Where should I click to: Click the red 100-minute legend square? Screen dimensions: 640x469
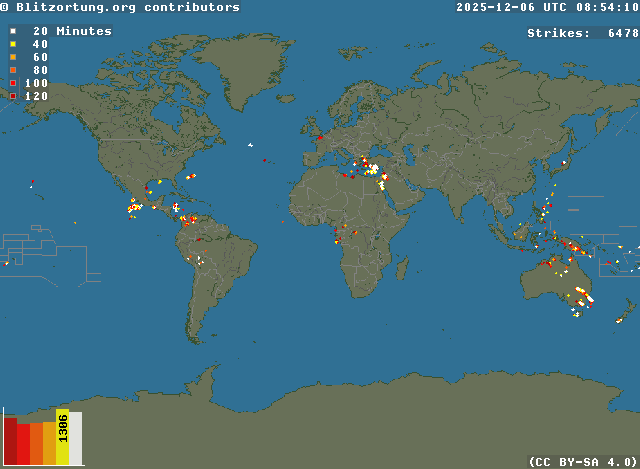(x=12, y=83)
